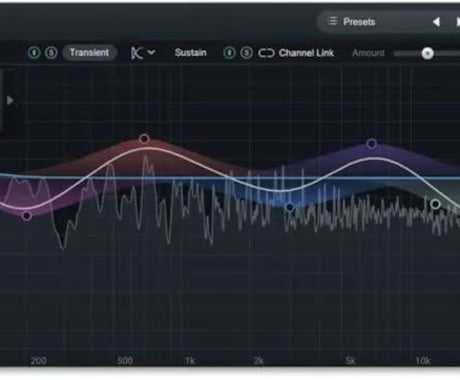460x380 pixels.
Task: Toggle the Channel Link chain icon
Action: 266,53
